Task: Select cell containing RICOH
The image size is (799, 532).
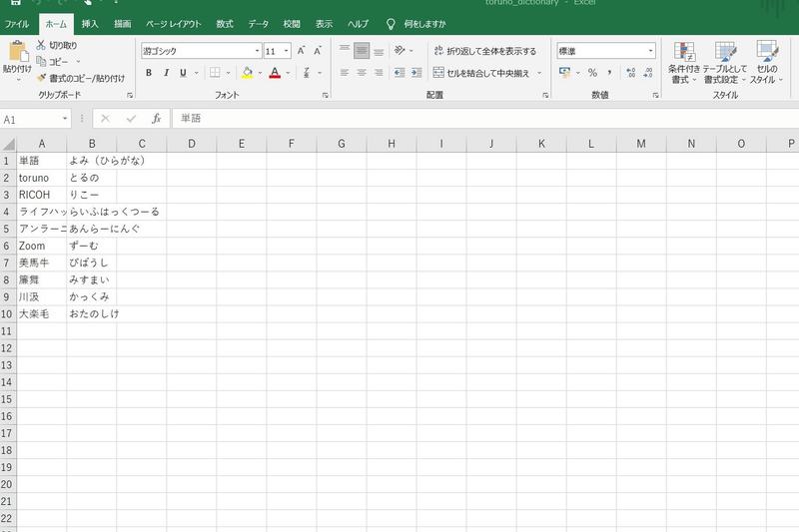Action: [42, 195]
